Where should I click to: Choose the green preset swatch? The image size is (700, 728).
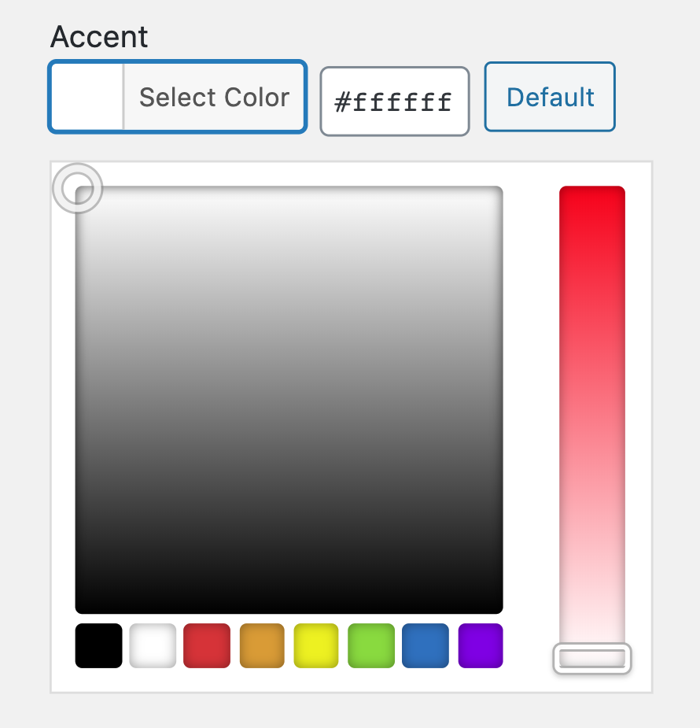[x=370, y=645]
